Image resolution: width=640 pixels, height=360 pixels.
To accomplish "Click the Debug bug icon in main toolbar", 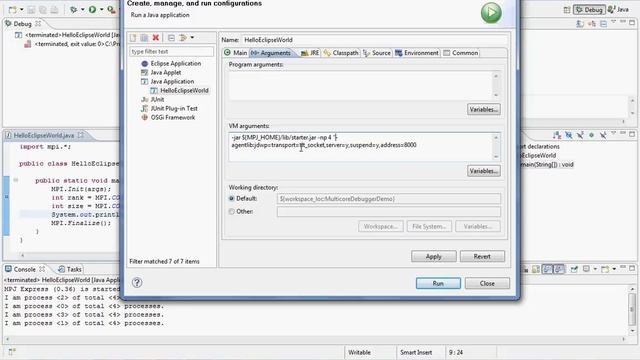I will 73,9.
